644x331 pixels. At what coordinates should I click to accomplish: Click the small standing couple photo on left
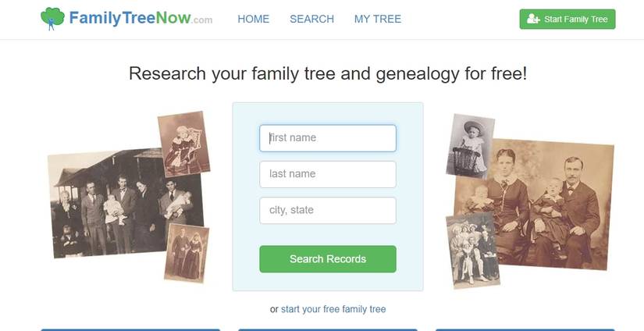pyautogui.click(x=187, y=252)
